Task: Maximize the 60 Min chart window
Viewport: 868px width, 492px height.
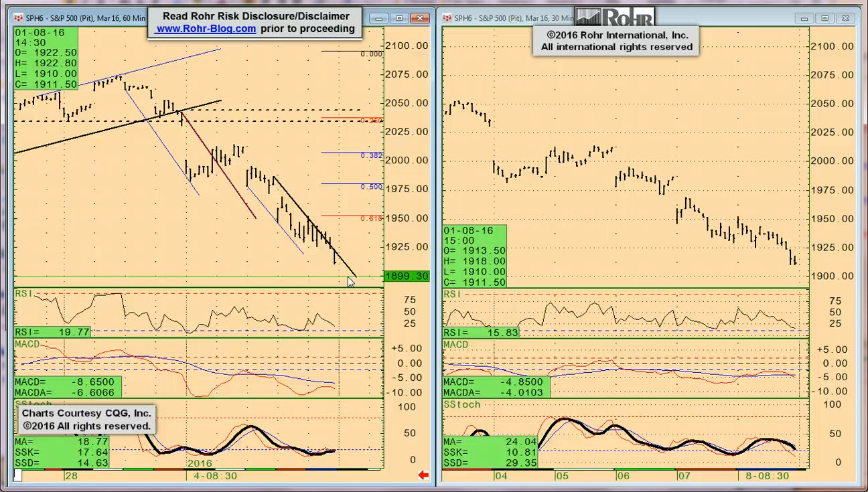Action: 400,18
